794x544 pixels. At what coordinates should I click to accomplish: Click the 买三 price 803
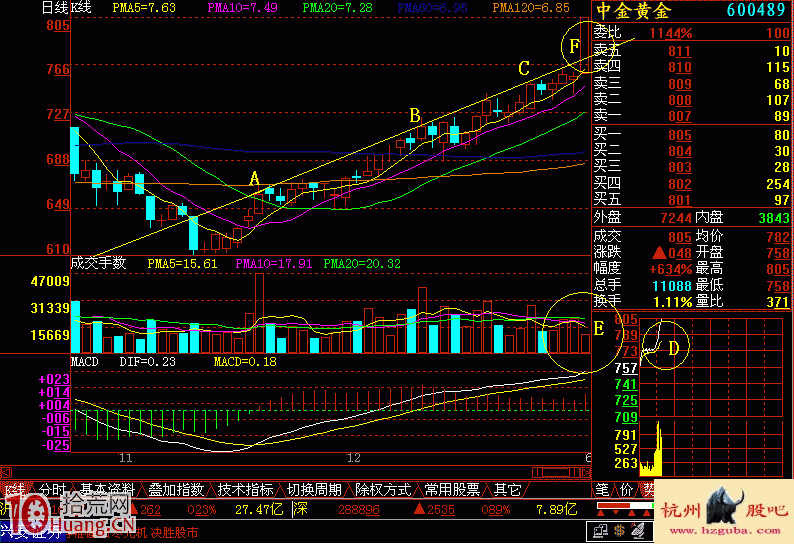click(680, 168)
